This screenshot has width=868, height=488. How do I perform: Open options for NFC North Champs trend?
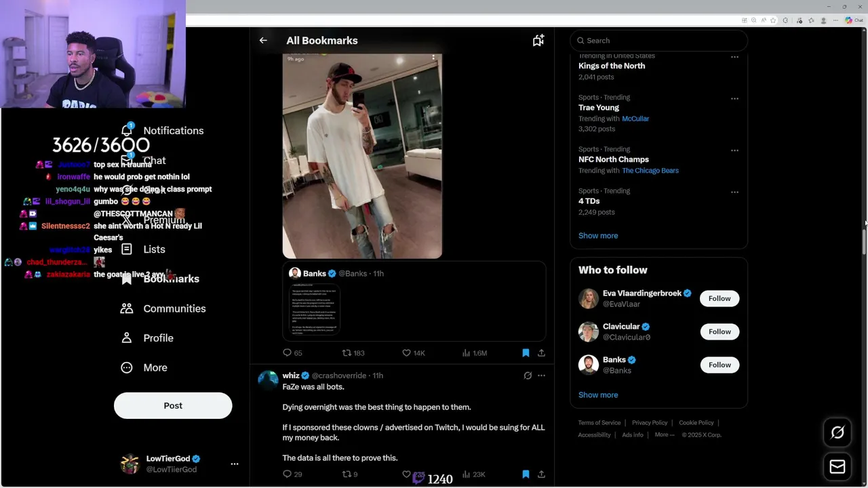[x=734, y=150]
